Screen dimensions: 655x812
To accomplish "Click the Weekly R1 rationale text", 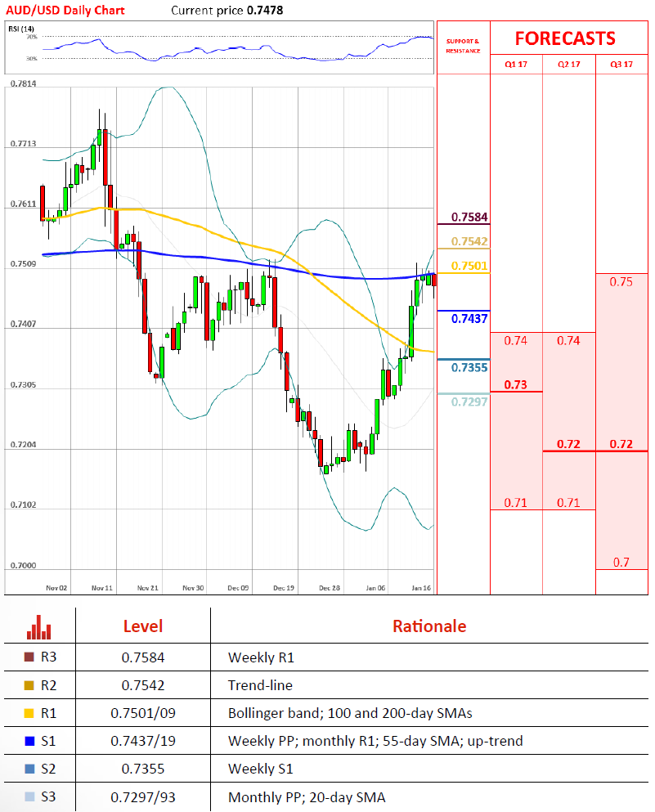I will coord(261,657).
